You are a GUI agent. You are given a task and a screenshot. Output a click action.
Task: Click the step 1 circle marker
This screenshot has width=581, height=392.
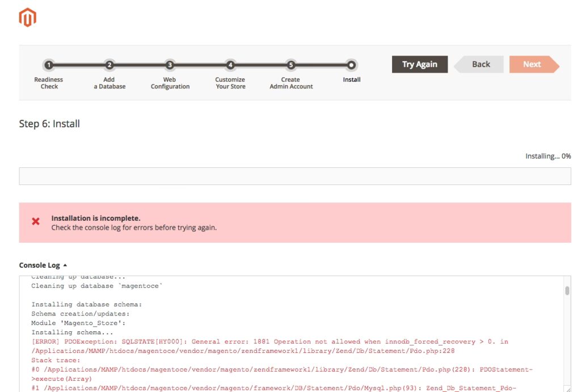(49, 65)
